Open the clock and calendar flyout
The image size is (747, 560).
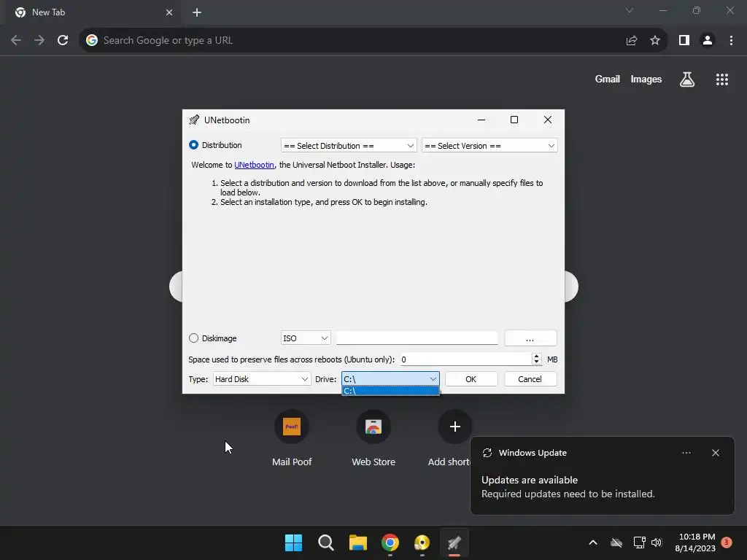tap(695, 542)
